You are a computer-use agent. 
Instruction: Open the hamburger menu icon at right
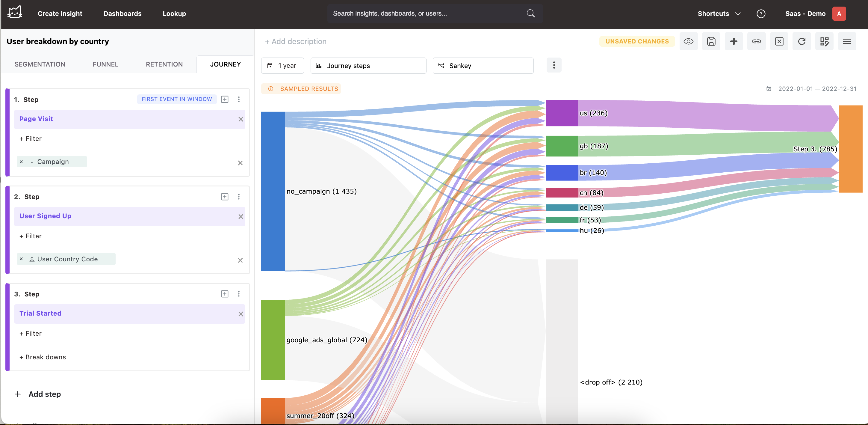847,41
